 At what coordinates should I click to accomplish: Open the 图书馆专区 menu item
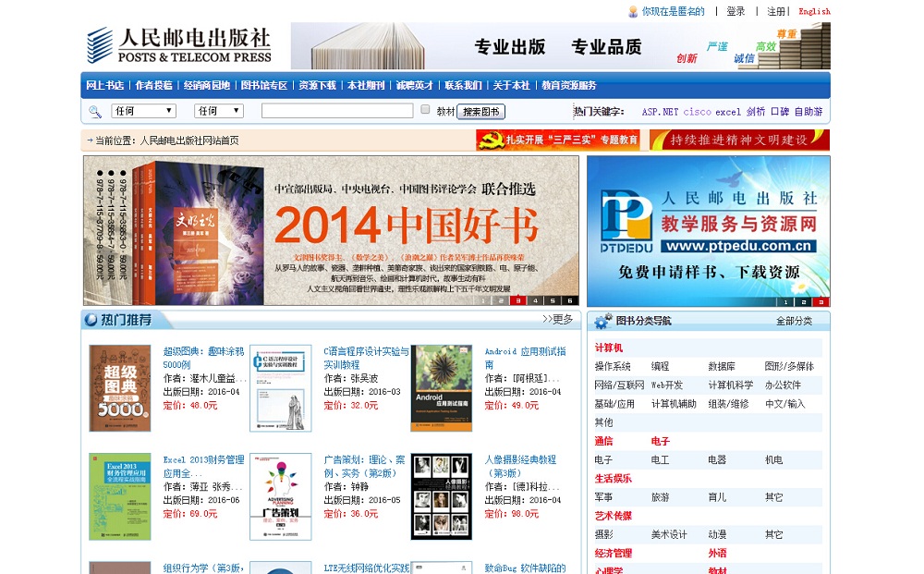click(x=264, y=85)
